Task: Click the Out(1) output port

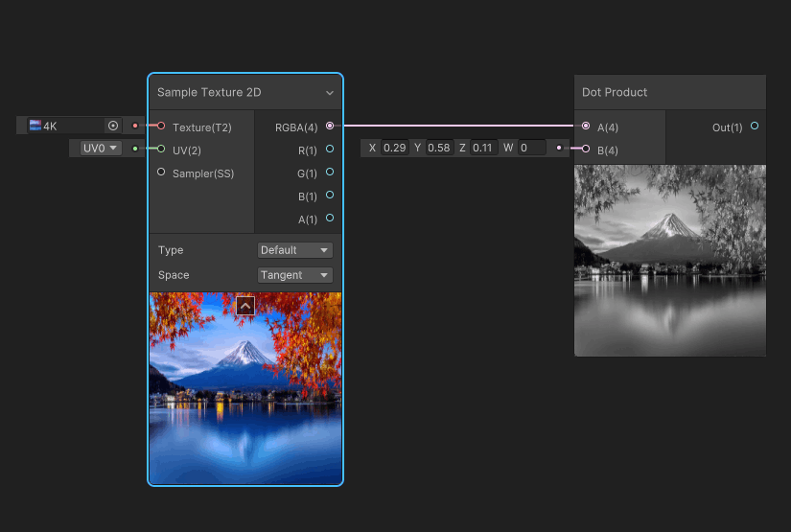Action: (x=755, y=126)
